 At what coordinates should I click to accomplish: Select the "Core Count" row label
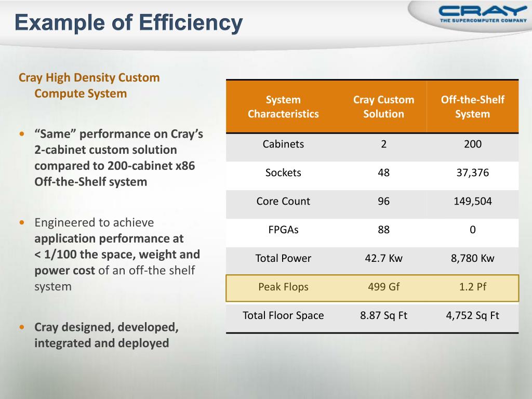283,201
